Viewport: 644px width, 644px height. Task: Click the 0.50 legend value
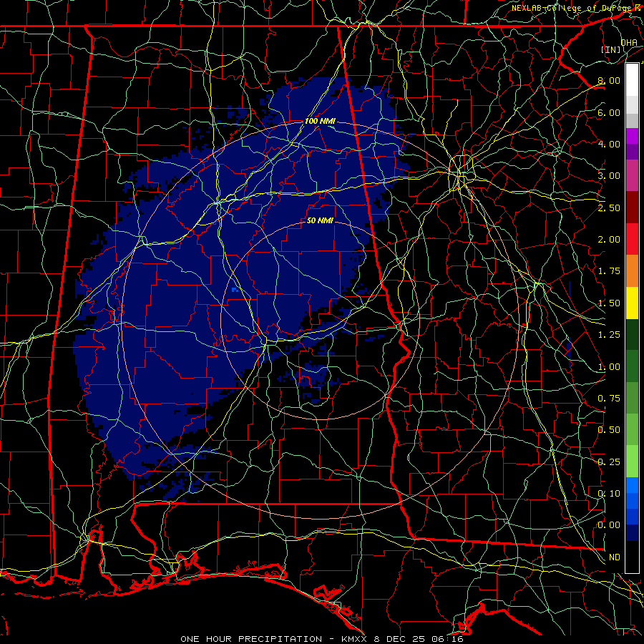(x=609, y=430)
